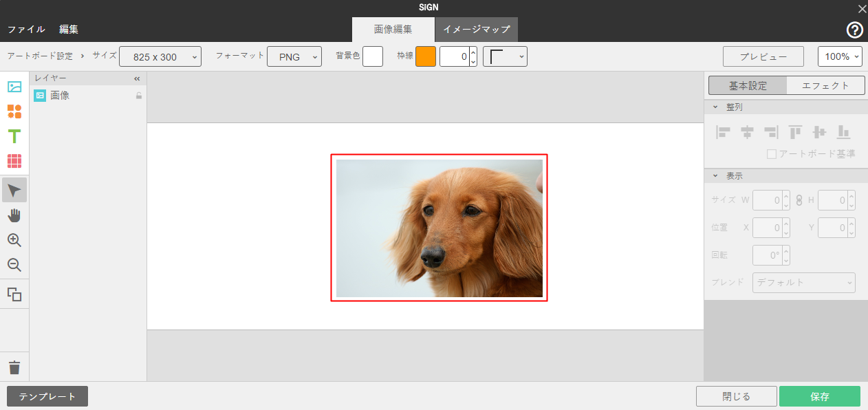Click the テンプレート button
868x410 pixels.
[47, 396]
